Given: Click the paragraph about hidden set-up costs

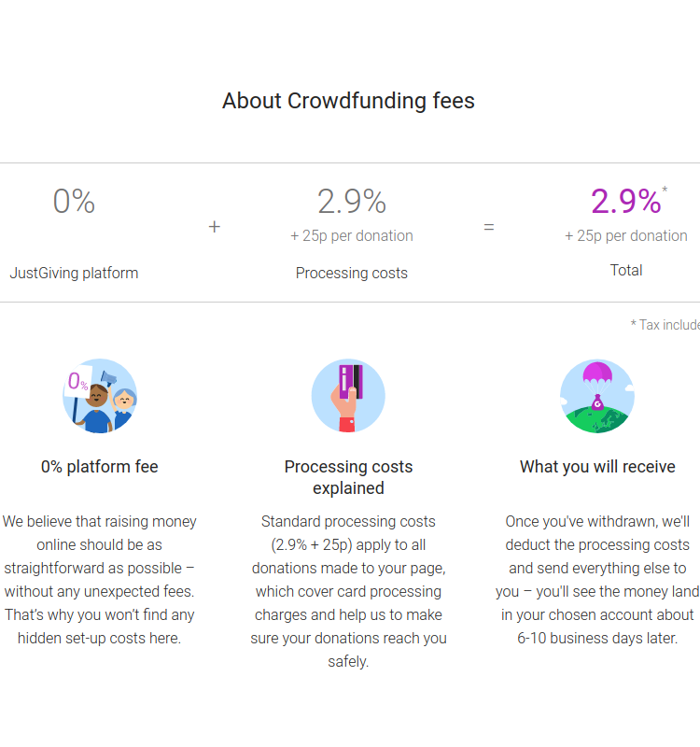Looking at the screenshot, I should pyautogui.click(x=100, y=580).
